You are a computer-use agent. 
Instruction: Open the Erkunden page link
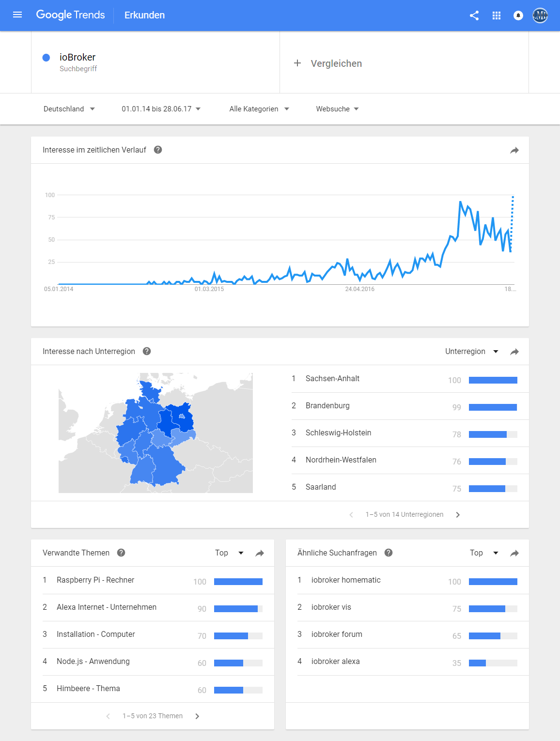(x=144, y=15)
